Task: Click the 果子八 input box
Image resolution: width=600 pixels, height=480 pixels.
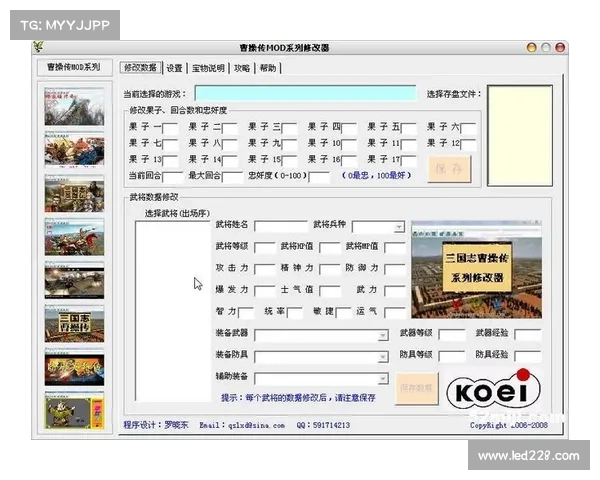Action: [x=230, y=144]
